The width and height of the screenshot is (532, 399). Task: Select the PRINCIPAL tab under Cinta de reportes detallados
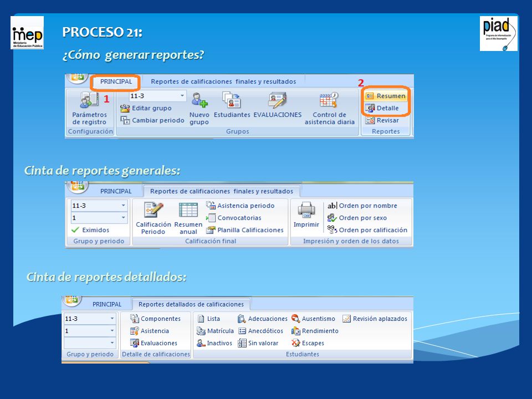(107, 304)
